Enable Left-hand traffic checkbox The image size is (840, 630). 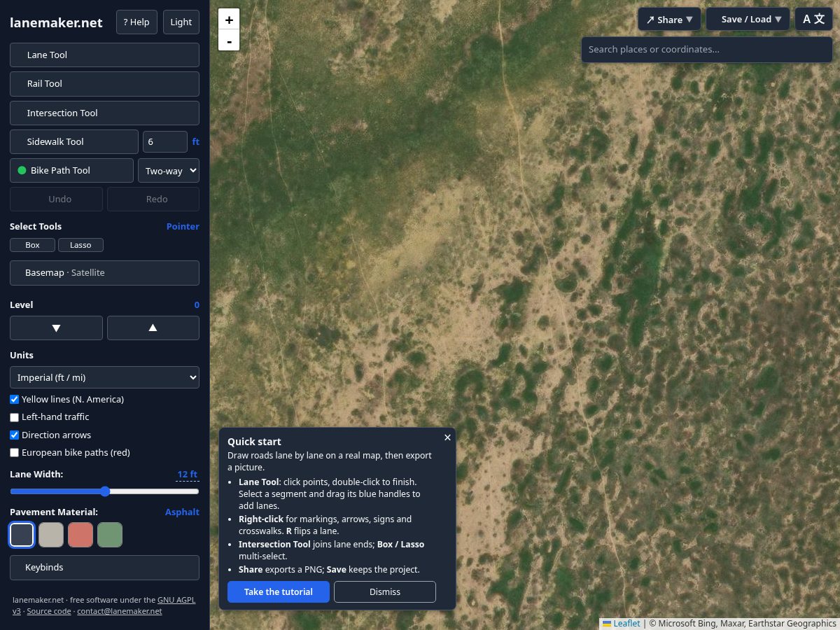point(14,417)
